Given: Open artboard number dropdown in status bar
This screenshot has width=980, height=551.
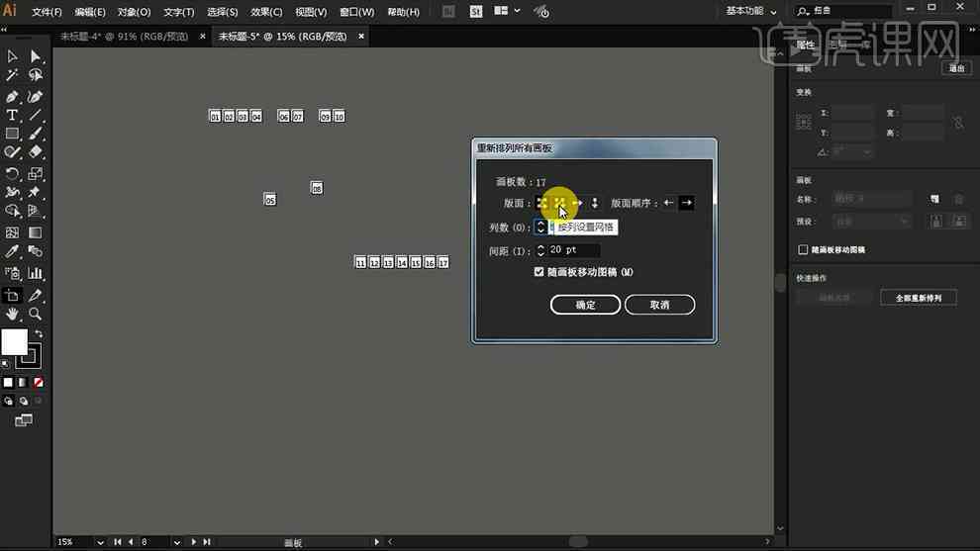Looking at the screenshot, I should [177, 542].
